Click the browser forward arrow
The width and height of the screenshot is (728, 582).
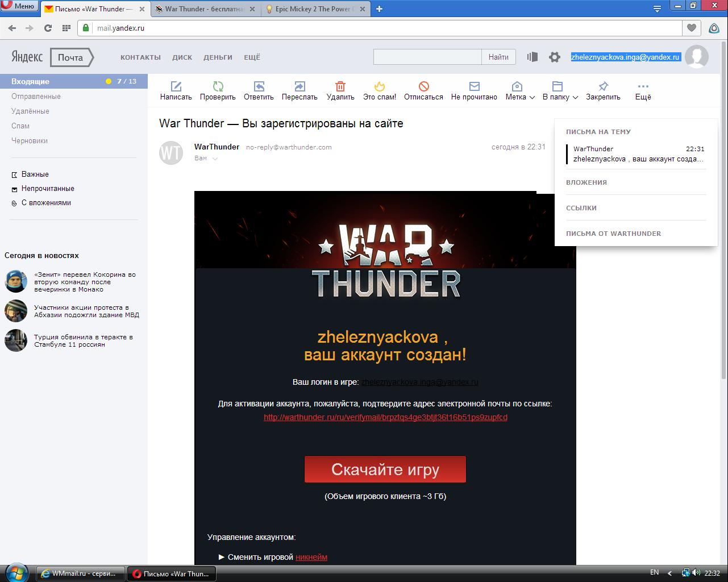[x=30, y=28]
